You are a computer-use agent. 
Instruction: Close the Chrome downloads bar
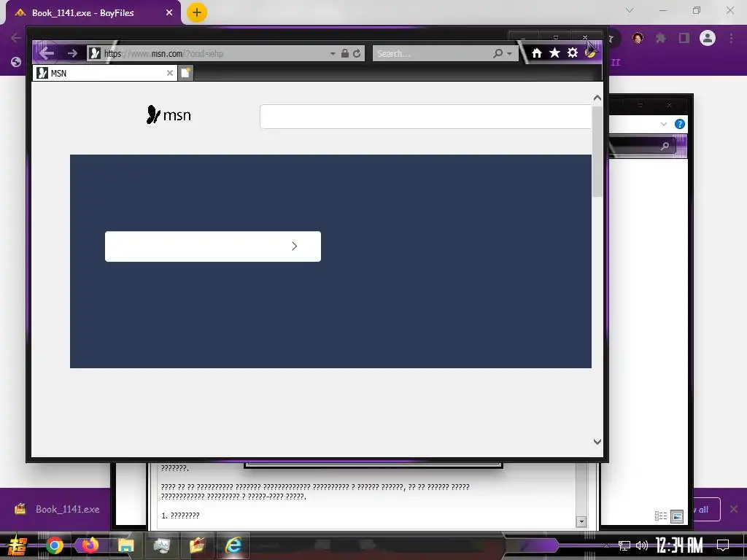coord(734,510)
